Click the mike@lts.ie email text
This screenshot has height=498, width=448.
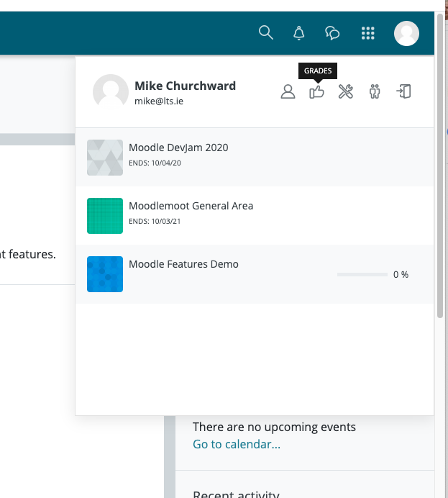pyautogui.click(x=159, y=101)
